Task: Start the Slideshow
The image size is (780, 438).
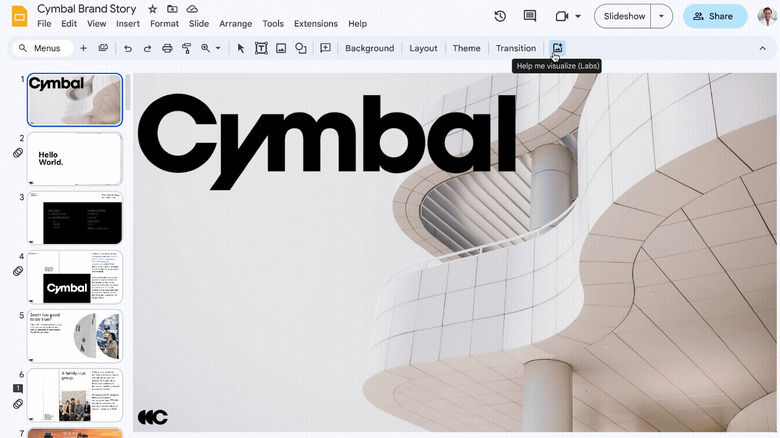Action: [x=624, y=16]
